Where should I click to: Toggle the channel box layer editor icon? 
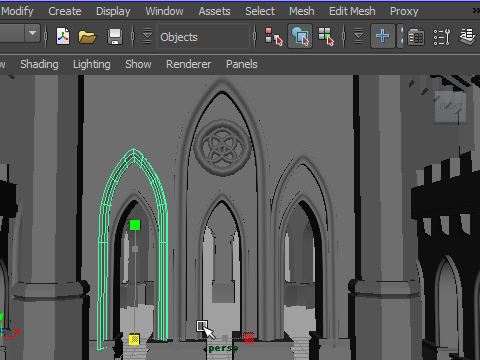(468, 36)
